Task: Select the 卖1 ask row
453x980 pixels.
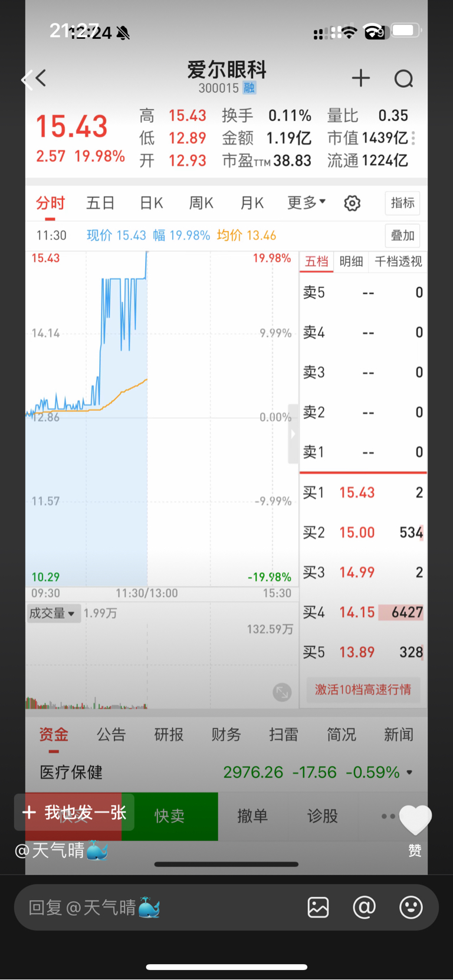Action: coord(363,452)
